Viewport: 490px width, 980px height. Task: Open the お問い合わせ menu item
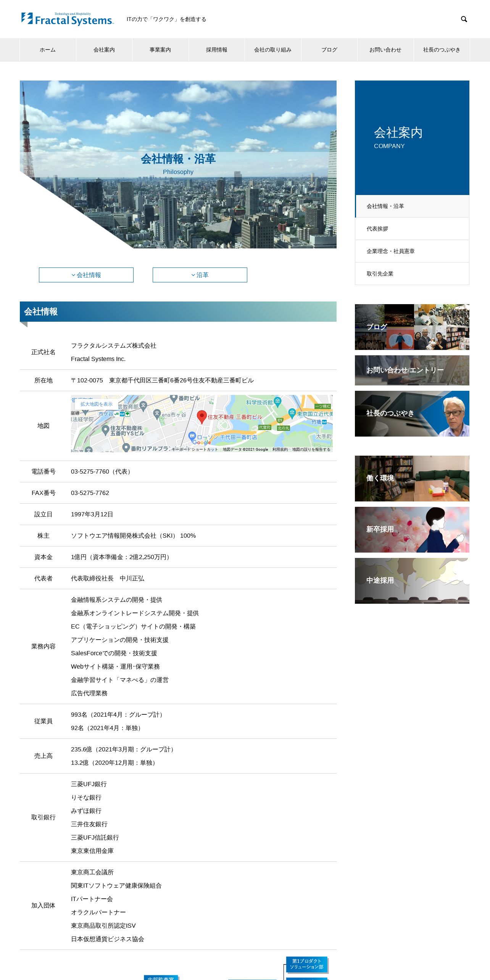[x=385, y=50]
